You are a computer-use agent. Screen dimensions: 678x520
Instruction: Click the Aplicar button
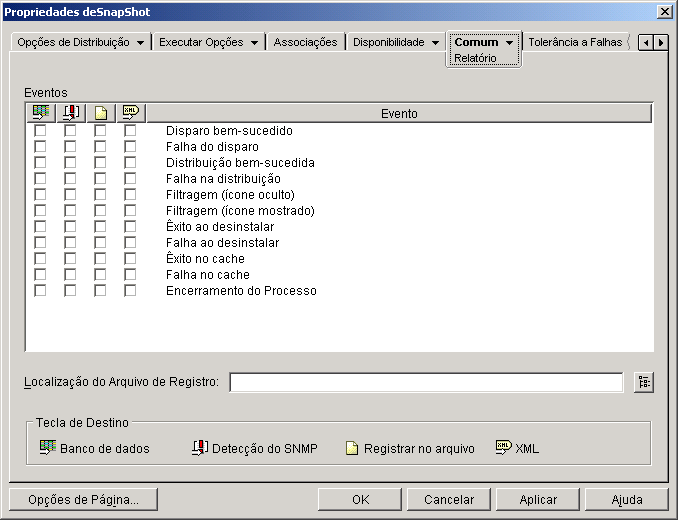[x=538, y=500]
